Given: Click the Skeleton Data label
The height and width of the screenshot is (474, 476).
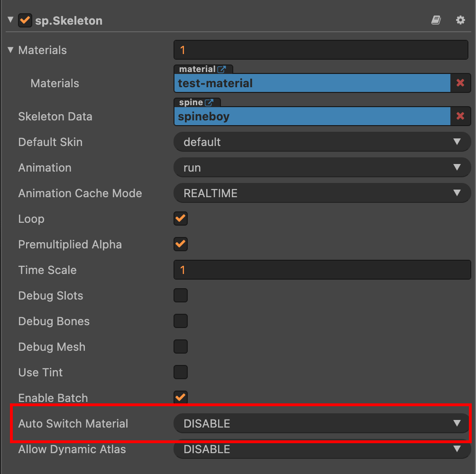Looking at the screenshot, I should 55,117.
